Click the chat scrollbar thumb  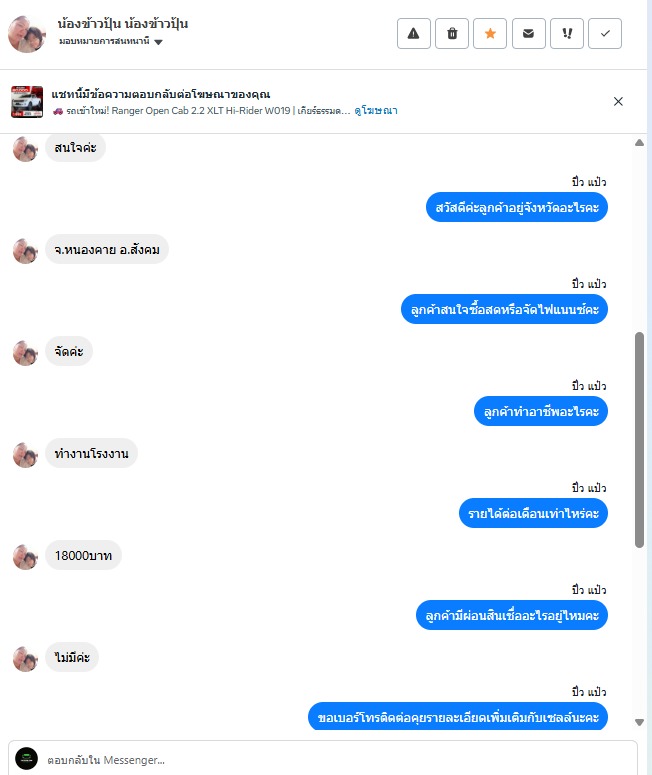(x=639, y=440)
